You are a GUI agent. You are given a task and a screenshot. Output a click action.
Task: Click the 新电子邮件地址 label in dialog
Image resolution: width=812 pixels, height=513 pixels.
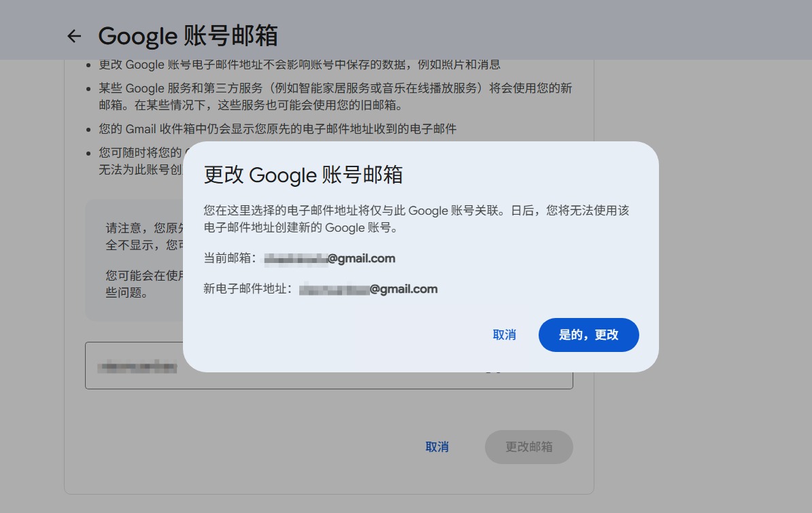coord(248,289)
